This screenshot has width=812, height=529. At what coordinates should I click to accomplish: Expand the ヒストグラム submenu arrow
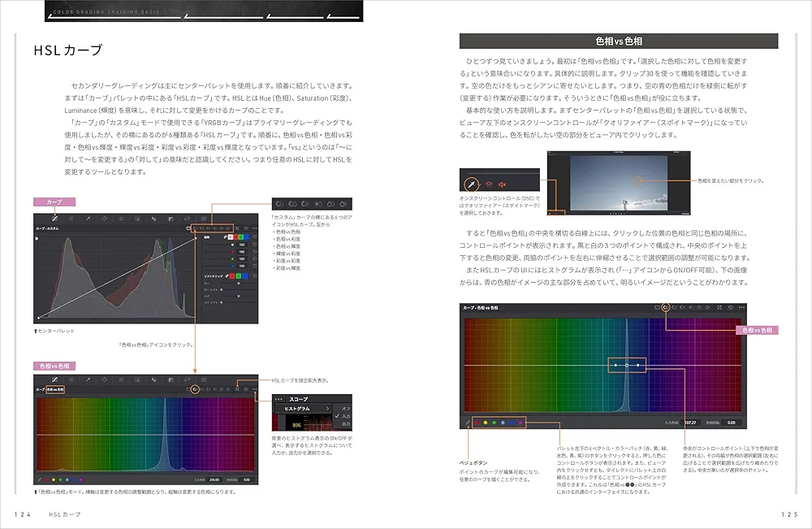(x=327, y=408)
